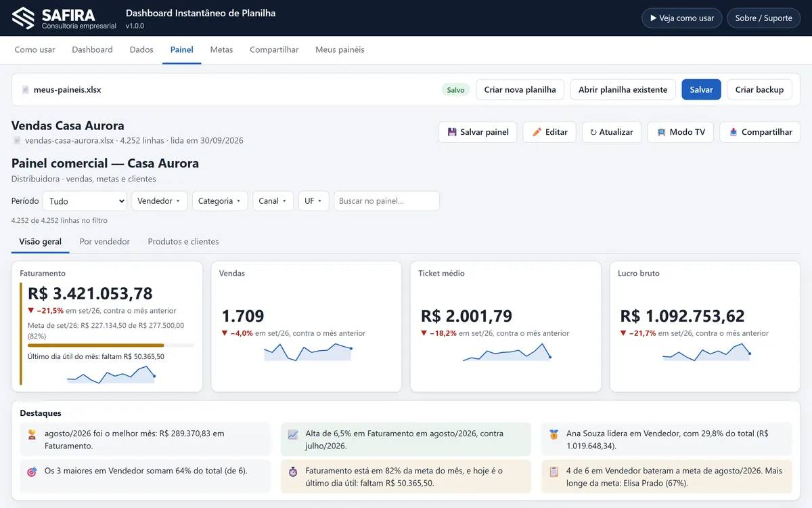This screenshot has width=812, height=508.
Task: Select the Visão geral sub-tab
Action: 41,242
